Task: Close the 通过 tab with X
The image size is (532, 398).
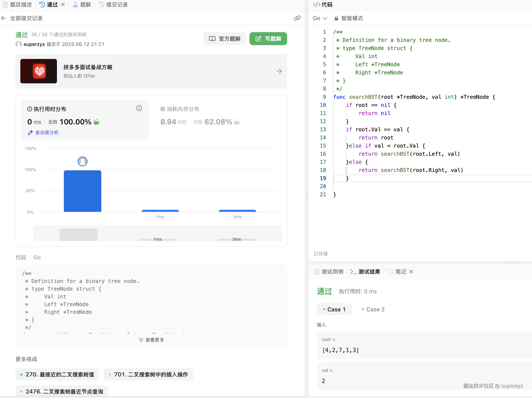Action: pyautogui.click(x=63, y=4)
